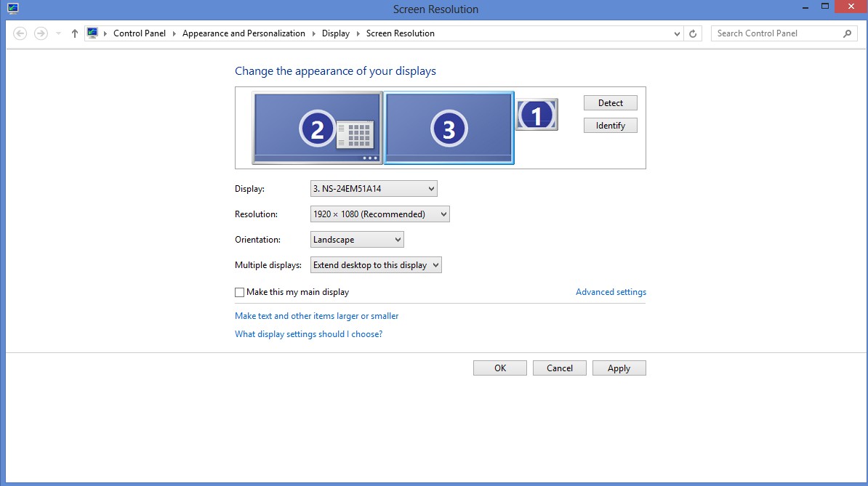
Task: Go back using the back arrow
Action: [20, 33]
